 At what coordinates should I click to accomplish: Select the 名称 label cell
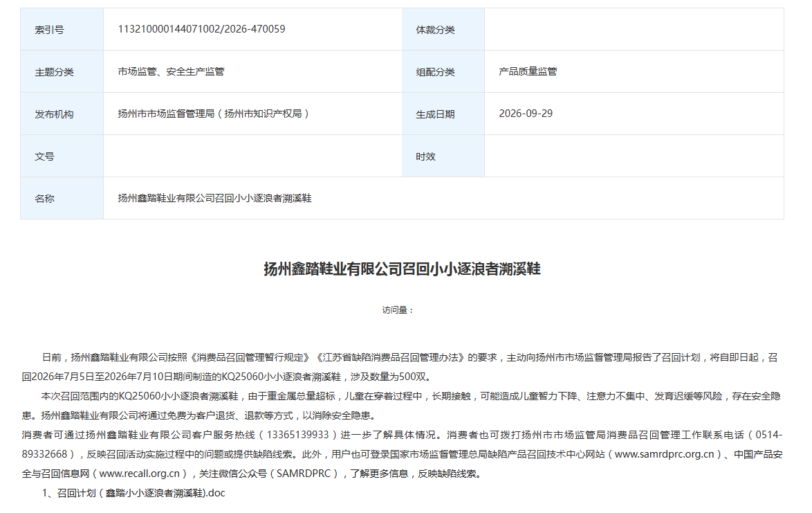pyautogui.click(x=62, y=198)
